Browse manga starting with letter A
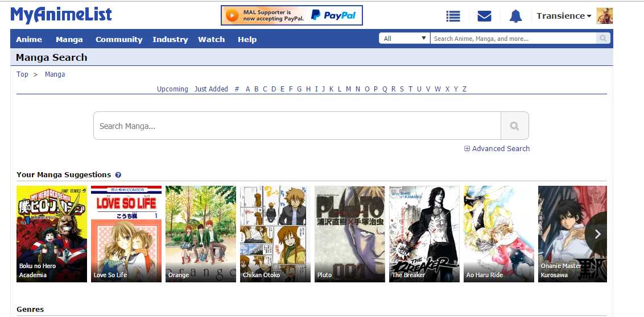Screen dimensions: 644x317 (x=247, y=89)
